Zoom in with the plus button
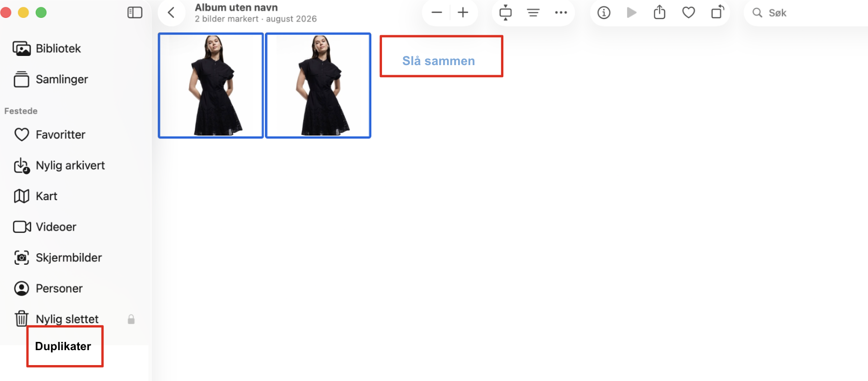This screenshot has height=381, width=868. tap(463, 13)
